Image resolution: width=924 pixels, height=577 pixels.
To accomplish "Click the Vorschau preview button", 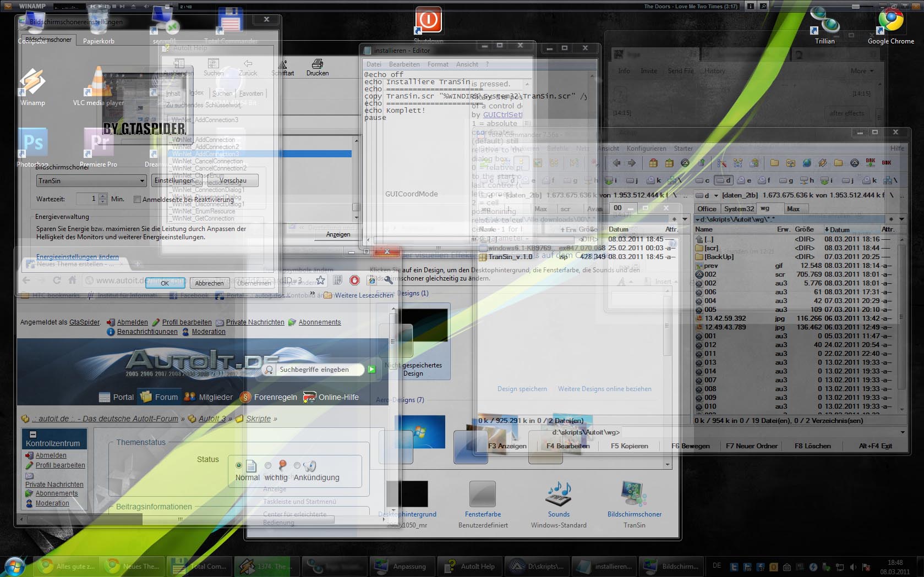I will point(233,180).
